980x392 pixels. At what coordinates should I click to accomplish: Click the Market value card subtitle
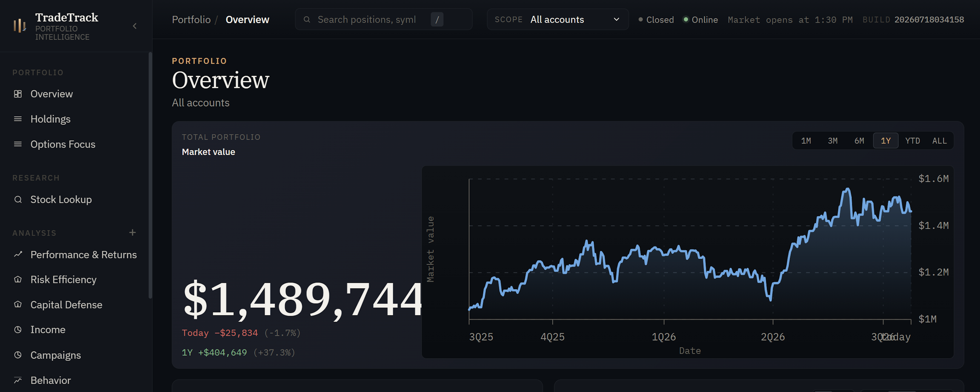[208, 152]
